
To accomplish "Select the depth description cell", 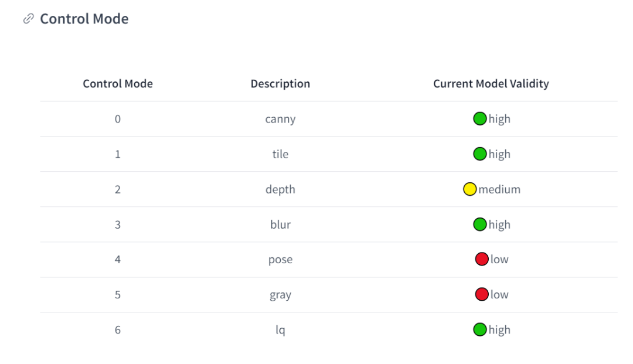I will (280, 189).
